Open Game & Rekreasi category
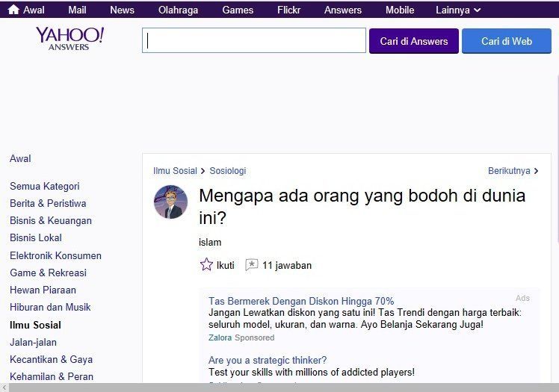This screenshot has height=392, width=559. pos(48,273)
